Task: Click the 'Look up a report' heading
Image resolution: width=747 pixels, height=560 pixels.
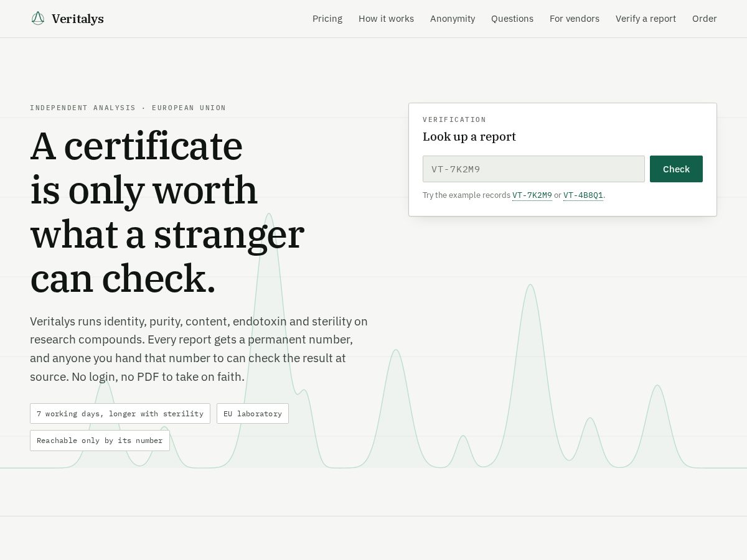Action: 469,137
